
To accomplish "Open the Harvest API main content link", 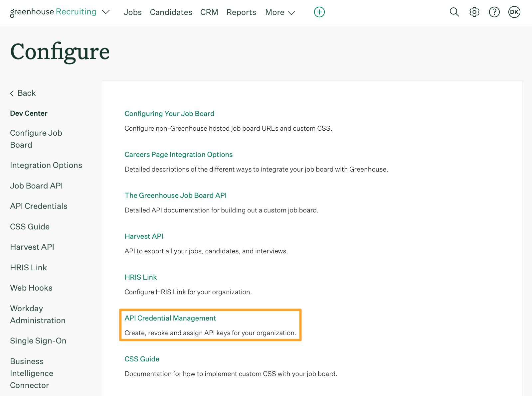I will tap(144, 236).
